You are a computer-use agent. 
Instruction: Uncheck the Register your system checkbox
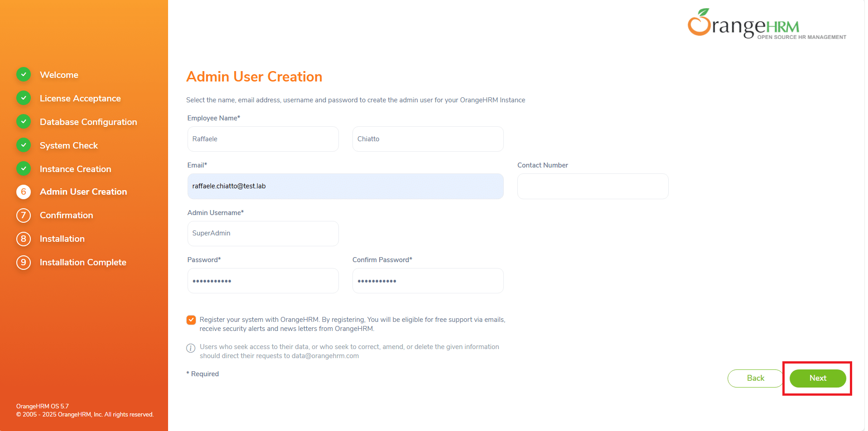pos(191,320)
